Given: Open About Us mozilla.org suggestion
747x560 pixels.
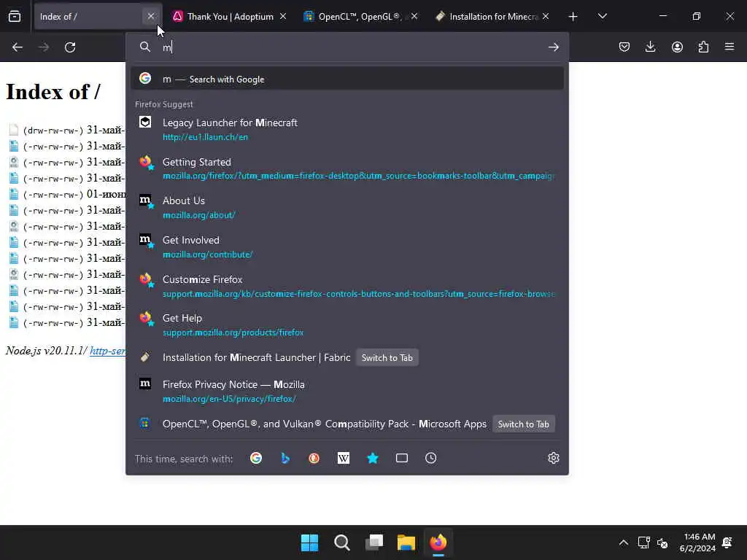Looking at the screenshot, I should [x=347, y=207].
